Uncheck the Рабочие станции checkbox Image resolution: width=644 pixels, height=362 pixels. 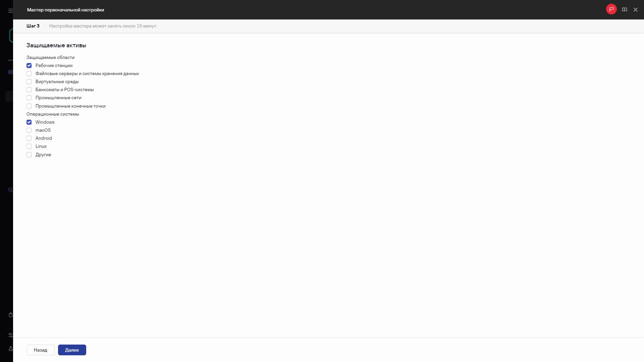[x=29, y=66]
